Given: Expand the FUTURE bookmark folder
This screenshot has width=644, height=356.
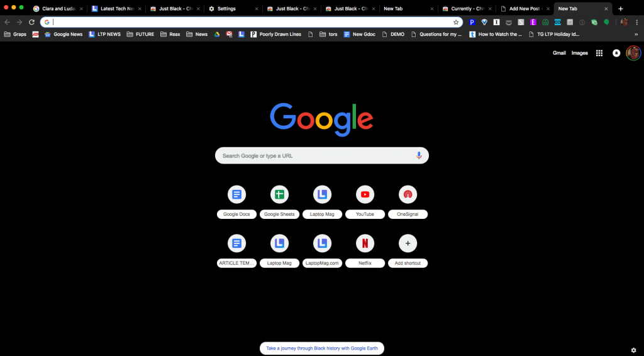Looking at the screenshot, I should (140, 35).
